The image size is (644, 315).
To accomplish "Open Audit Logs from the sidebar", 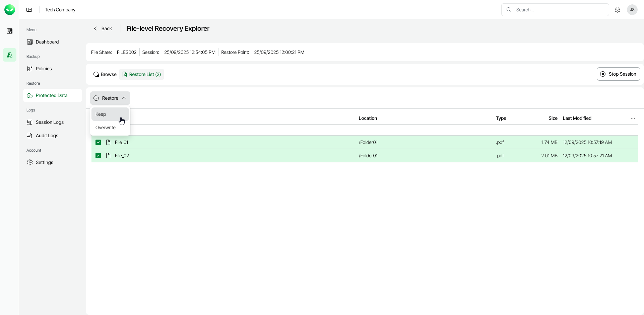I will point(47,136).
